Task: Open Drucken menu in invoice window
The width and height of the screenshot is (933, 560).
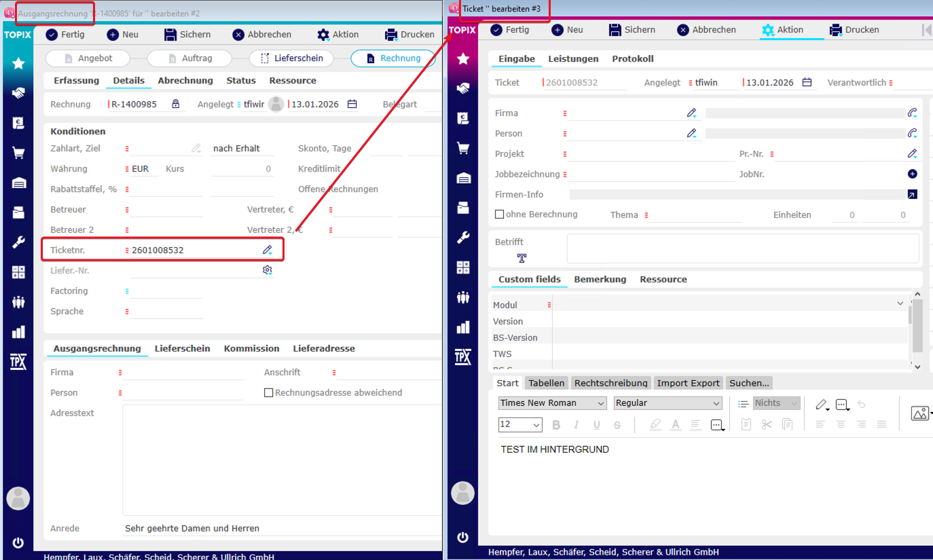Action: [409, 35]
